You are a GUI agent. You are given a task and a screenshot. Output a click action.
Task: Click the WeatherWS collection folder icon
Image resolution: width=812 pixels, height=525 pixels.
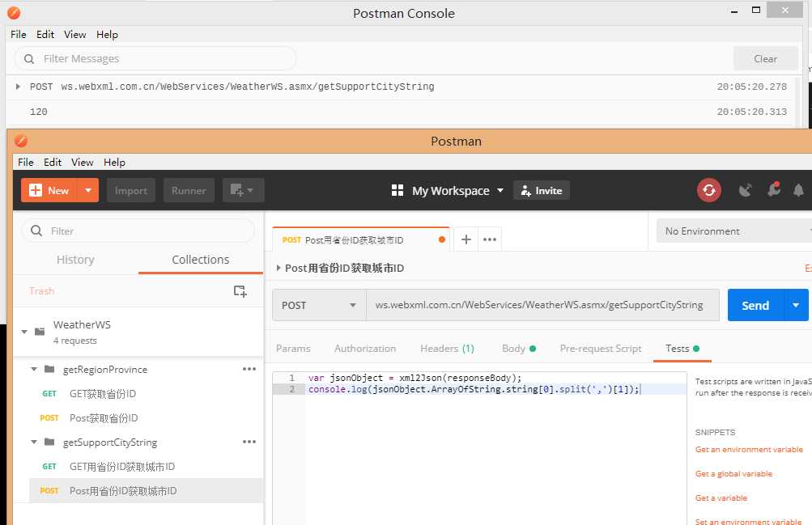click(x=40, y=331)
